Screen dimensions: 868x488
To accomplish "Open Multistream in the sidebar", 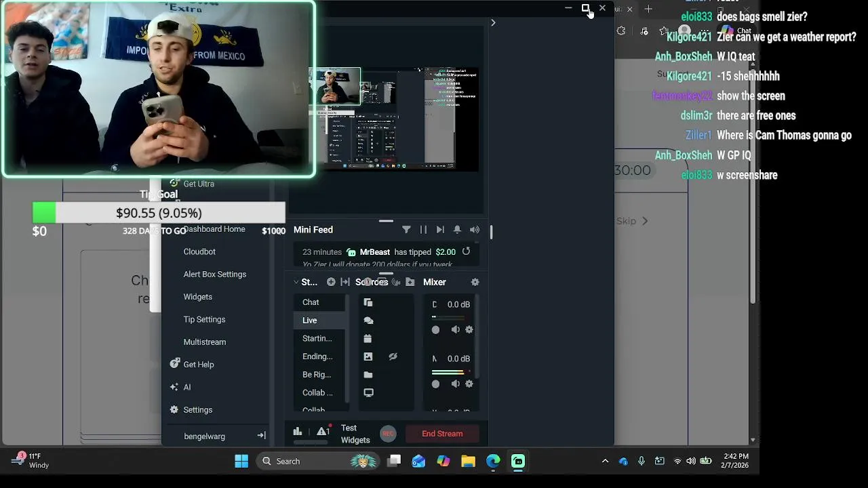I will coord(204,342).
